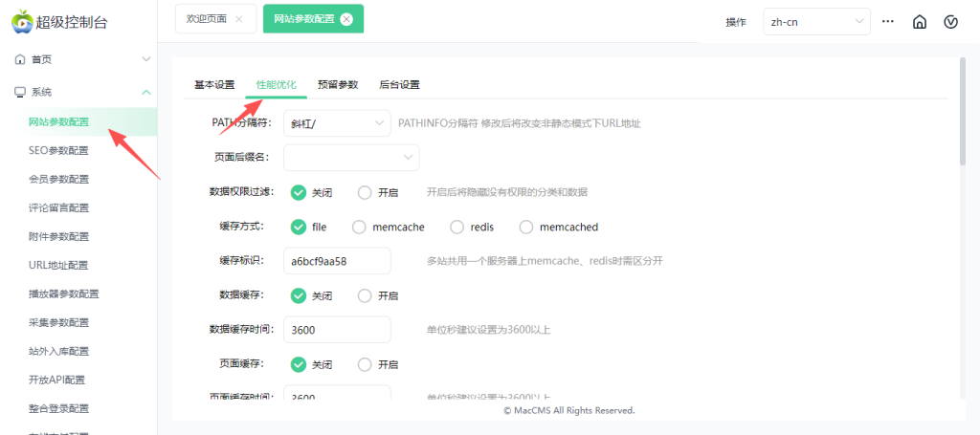Open the three-dots more menu

(887, 21)
